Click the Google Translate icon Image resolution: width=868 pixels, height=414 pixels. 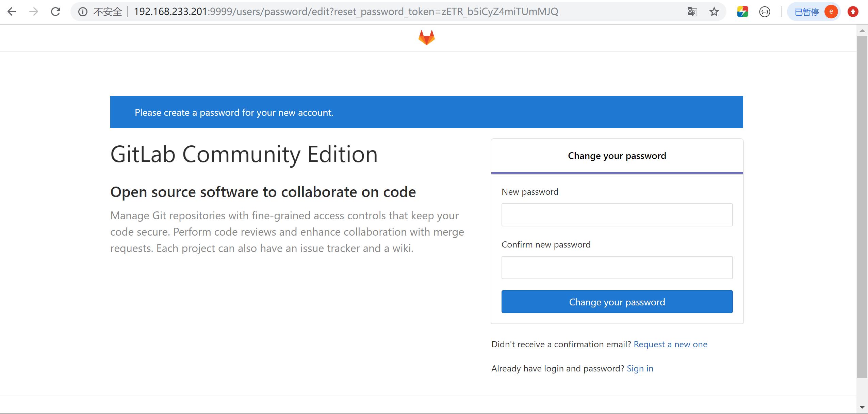[692, 12]
